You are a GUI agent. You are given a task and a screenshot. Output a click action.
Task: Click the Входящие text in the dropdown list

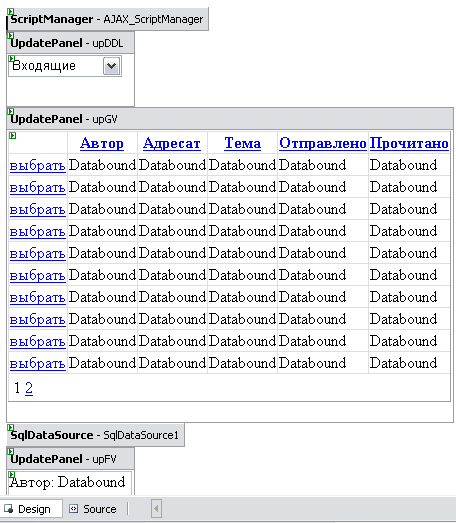(44, 66)
